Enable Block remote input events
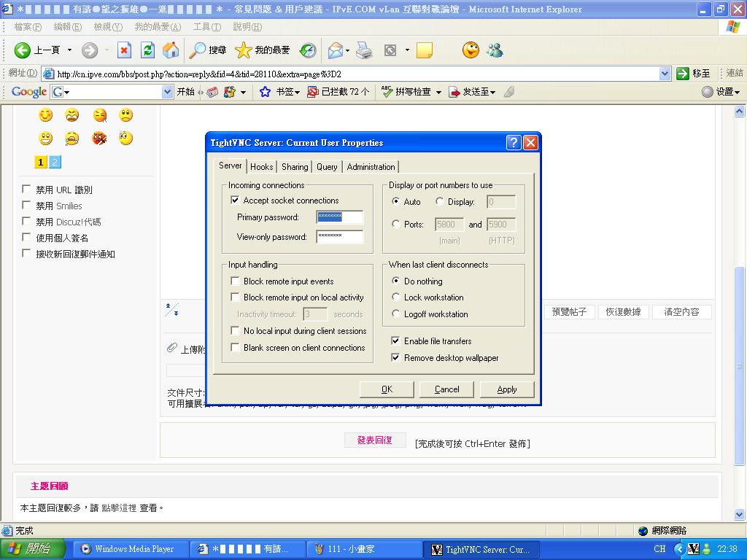The image size is (747, 560). coord(234,281)
